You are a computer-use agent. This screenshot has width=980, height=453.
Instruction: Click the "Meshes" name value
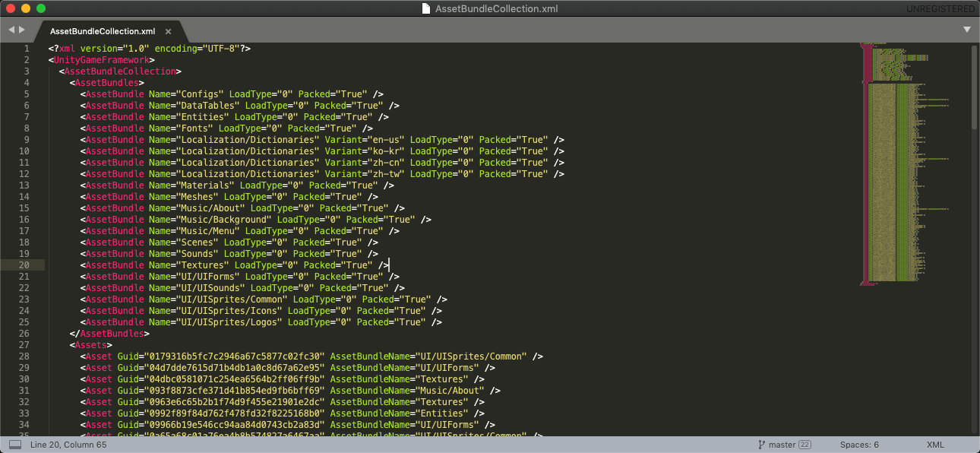pyautogui.click(x=197, y=197)
